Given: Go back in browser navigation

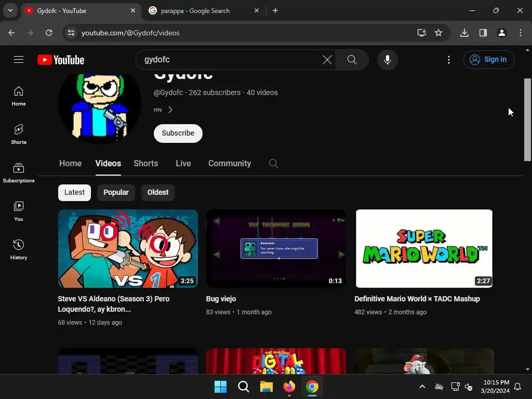Looking at the screenshot, I should click(11, 33).
